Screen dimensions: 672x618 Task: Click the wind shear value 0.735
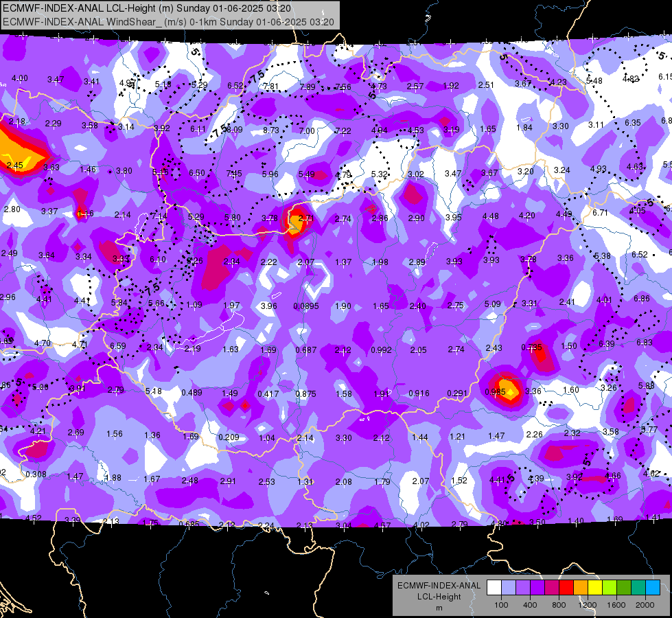tap(532, 347)
